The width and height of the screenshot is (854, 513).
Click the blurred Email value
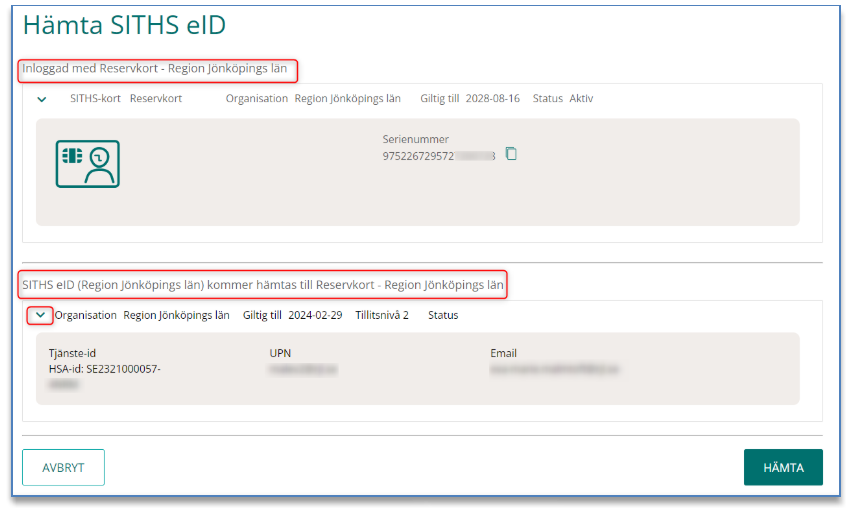(554, 370)
